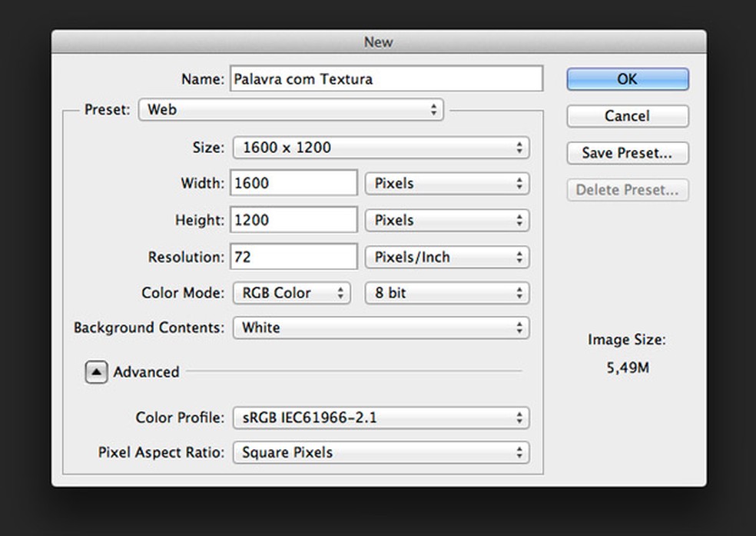This screenshot has width=756, height=536.
Task: Open the Size dropdown 1600 x 1200
Action: pos(381,147)
